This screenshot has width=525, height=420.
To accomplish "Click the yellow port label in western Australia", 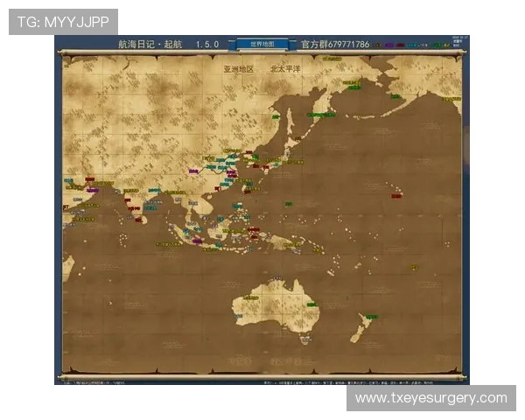I will pyautogui.click(x=251, y=297).
